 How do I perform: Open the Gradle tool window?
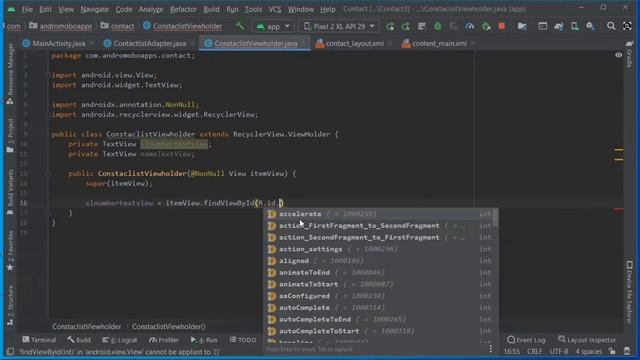click(x=629, y=54)
